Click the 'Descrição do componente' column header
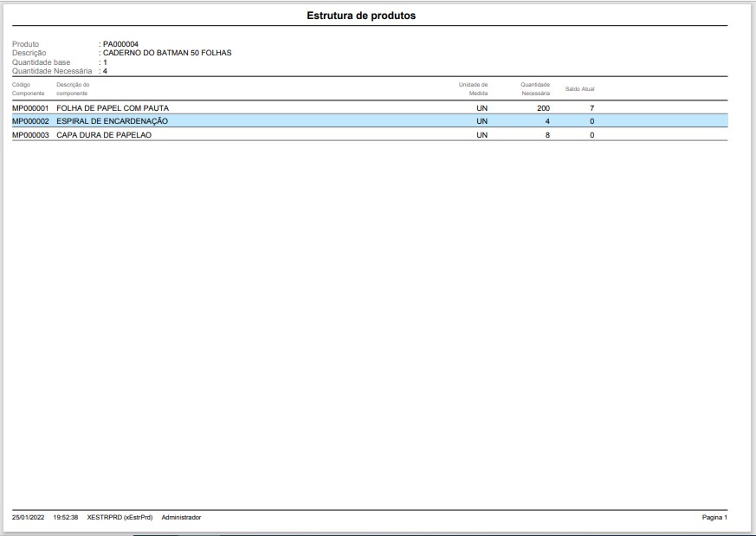 click(72, 89)
